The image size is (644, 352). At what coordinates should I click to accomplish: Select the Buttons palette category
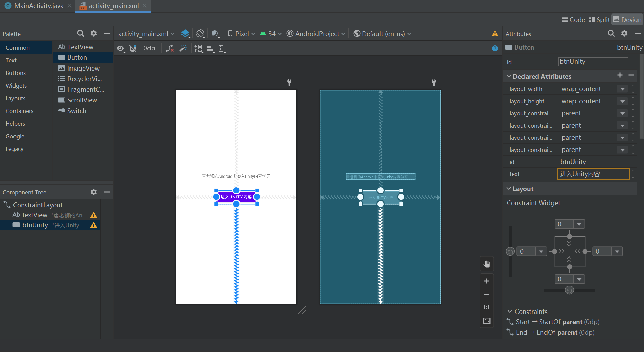[x=26, y=73]
